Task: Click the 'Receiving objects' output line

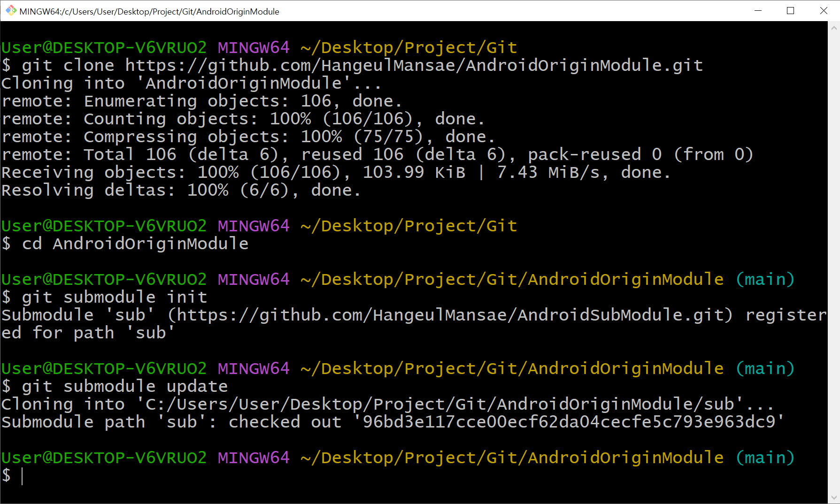Action: click(x=336, y=172)
